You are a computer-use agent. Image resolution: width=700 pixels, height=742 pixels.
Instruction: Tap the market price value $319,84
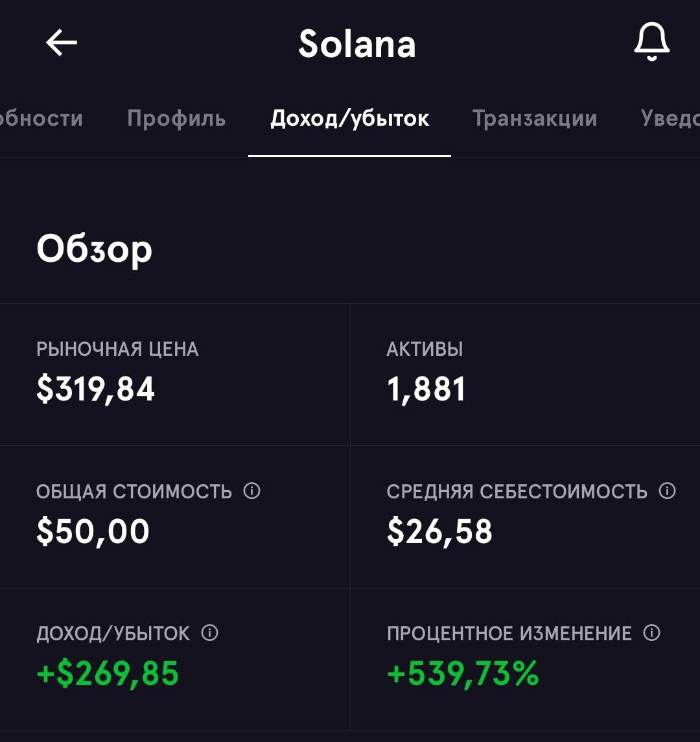click(96, 389)
